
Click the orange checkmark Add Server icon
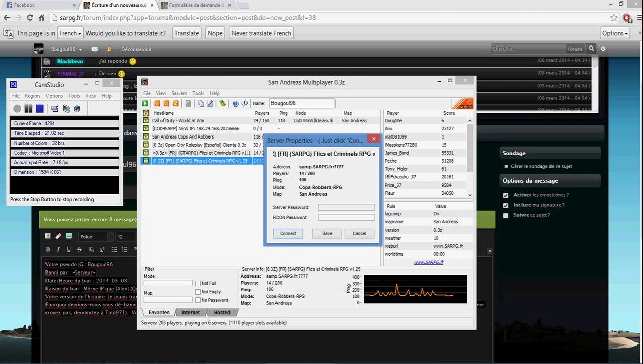click(157, 103)
